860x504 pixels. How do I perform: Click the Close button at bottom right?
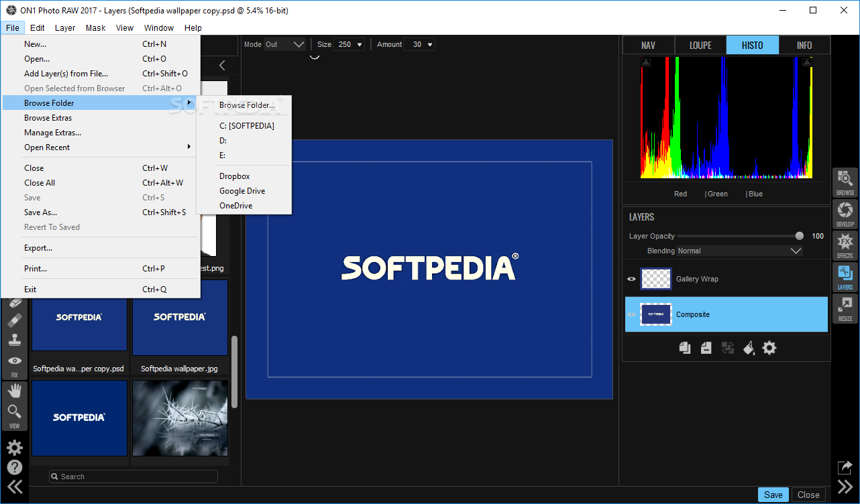coord(808,495)
